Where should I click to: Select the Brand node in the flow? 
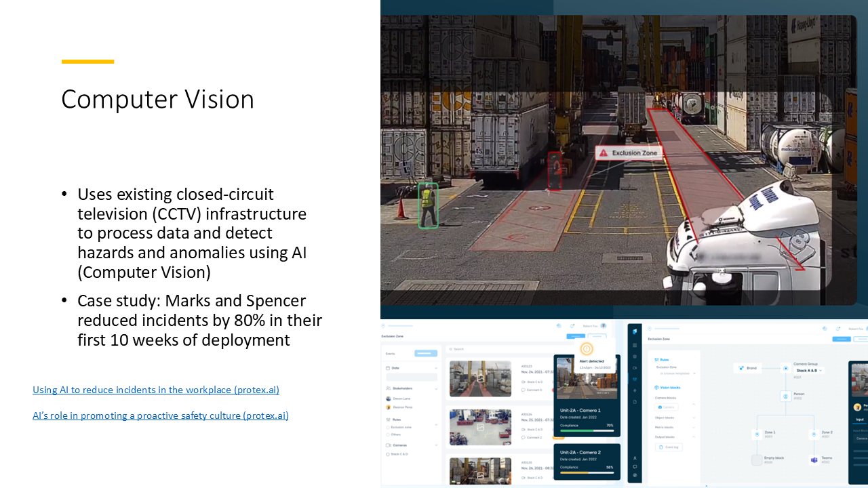747,368
